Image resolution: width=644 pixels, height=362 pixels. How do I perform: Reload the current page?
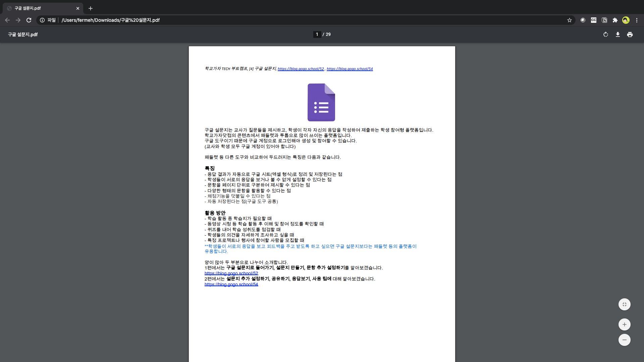click(x=29, y=20)
